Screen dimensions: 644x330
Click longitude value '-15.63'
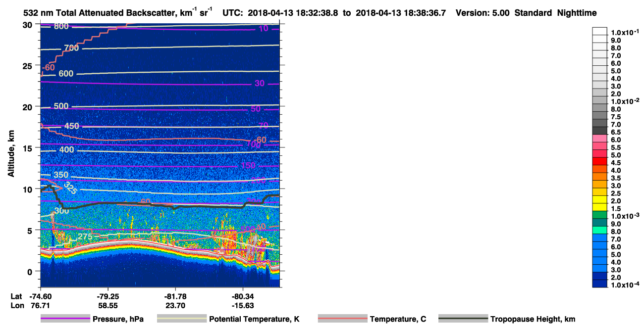243,305
